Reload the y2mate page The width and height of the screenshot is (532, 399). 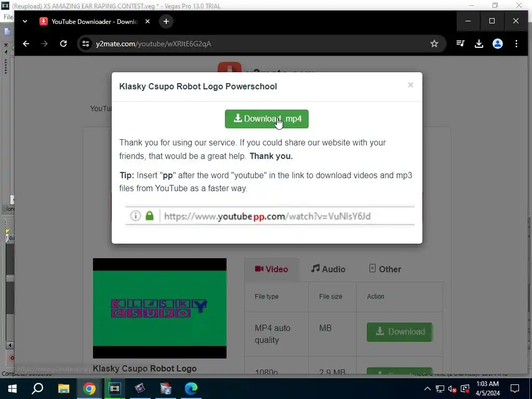click(63, 44)
